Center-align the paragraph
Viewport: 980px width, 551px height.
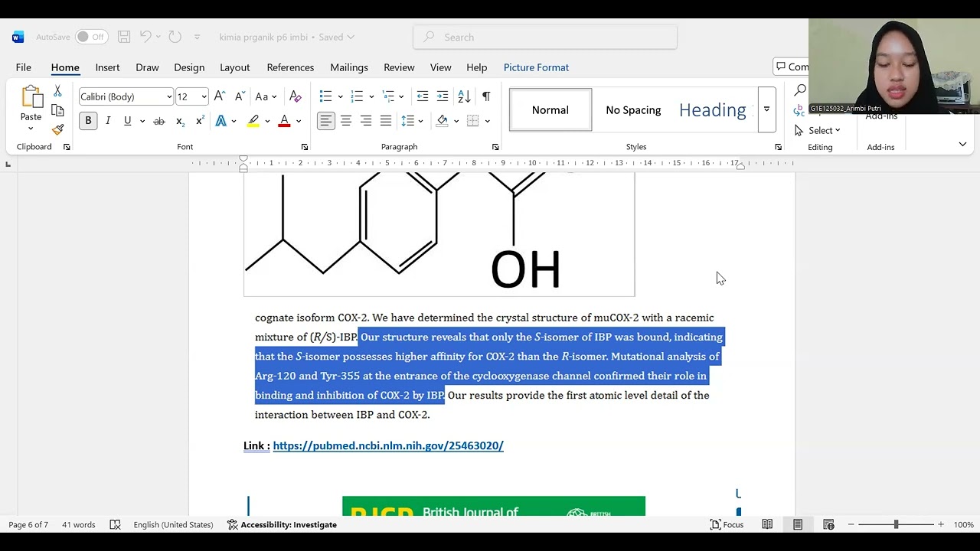(346, 121)
